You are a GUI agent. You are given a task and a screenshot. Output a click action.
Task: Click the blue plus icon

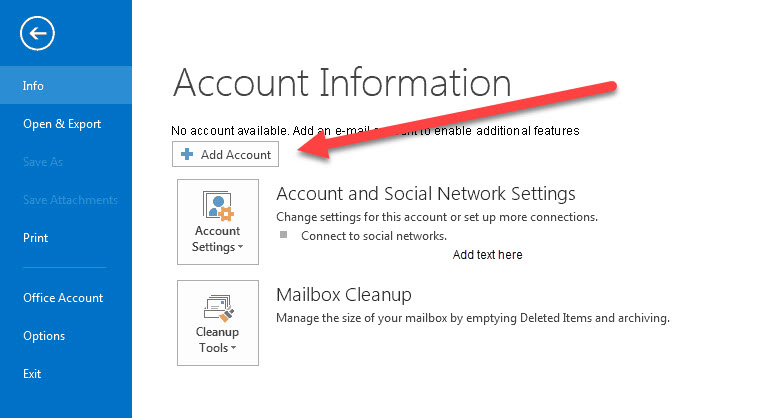[187, 154]
